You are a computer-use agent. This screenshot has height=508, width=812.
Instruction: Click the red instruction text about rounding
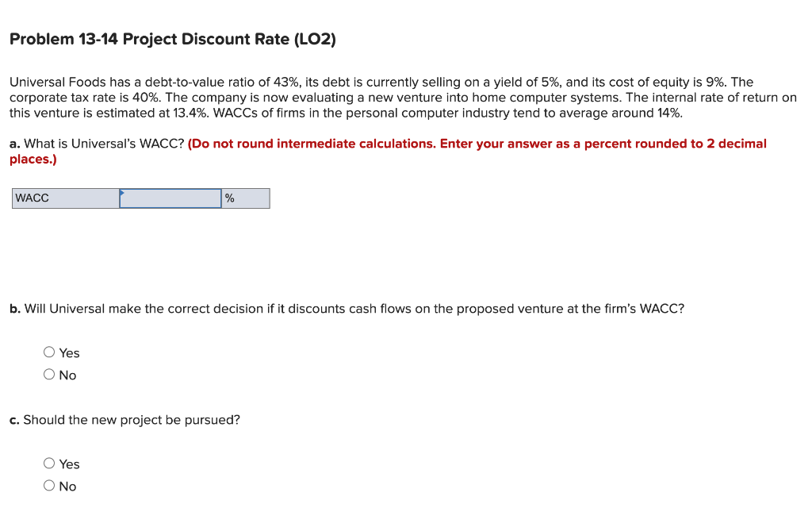[476, 144]
